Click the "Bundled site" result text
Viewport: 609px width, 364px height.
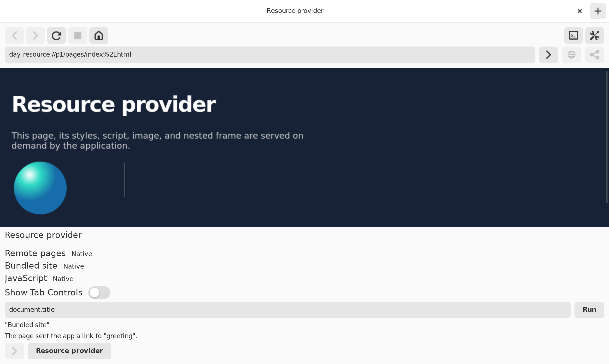[27, 325]
